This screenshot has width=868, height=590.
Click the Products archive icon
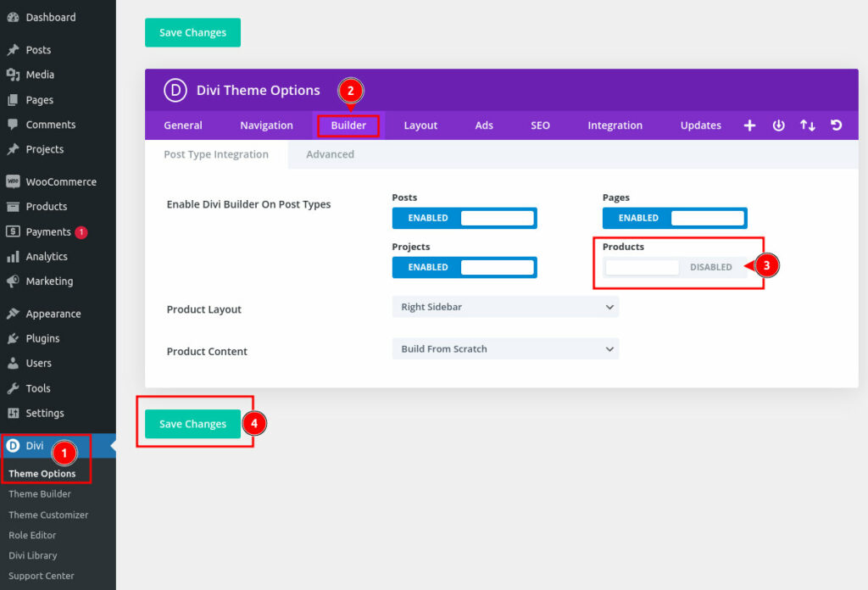13,207
